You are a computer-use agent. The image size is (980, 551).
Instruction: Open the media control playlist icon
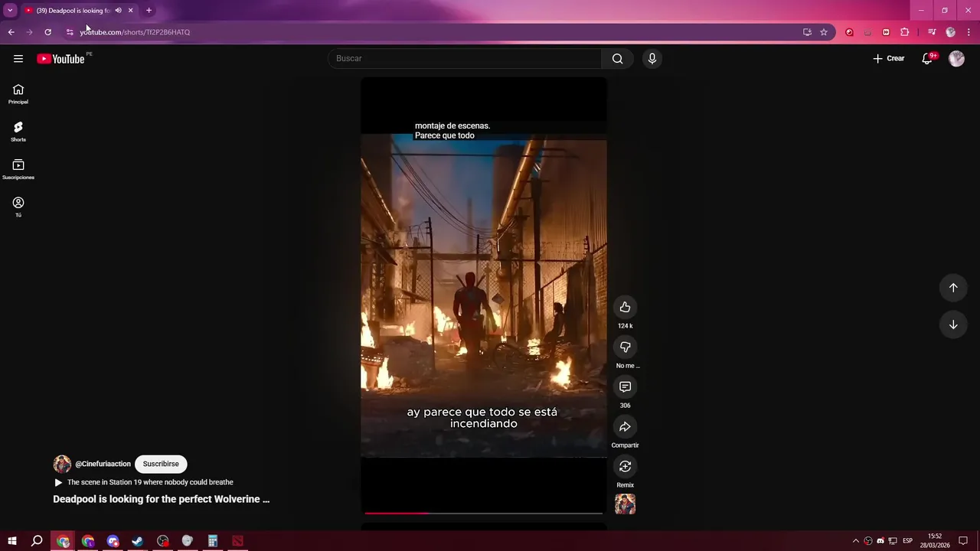[x=932, y=32]
